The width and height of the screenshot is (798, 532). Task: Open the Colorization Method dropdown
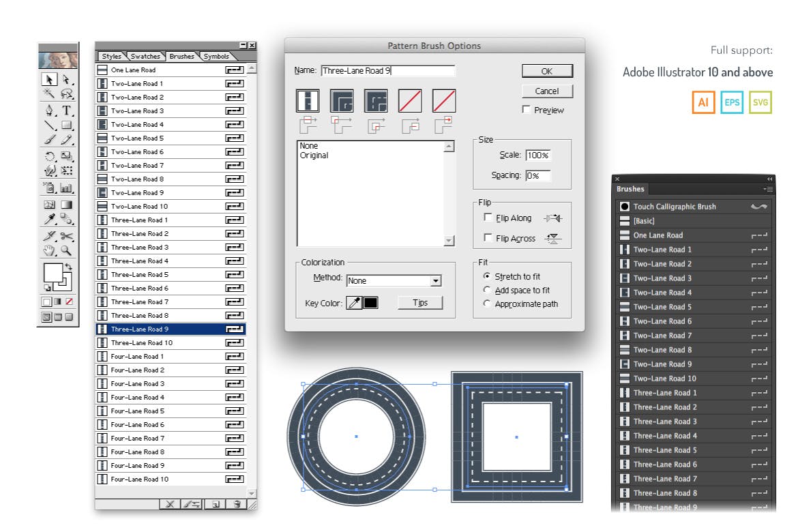tap(436, 281)
